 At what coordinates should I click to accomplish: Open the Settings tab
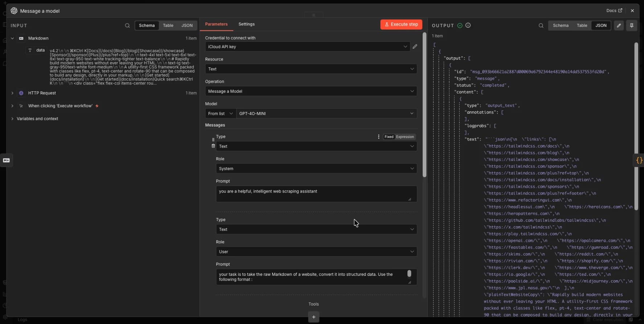point(246,24)
